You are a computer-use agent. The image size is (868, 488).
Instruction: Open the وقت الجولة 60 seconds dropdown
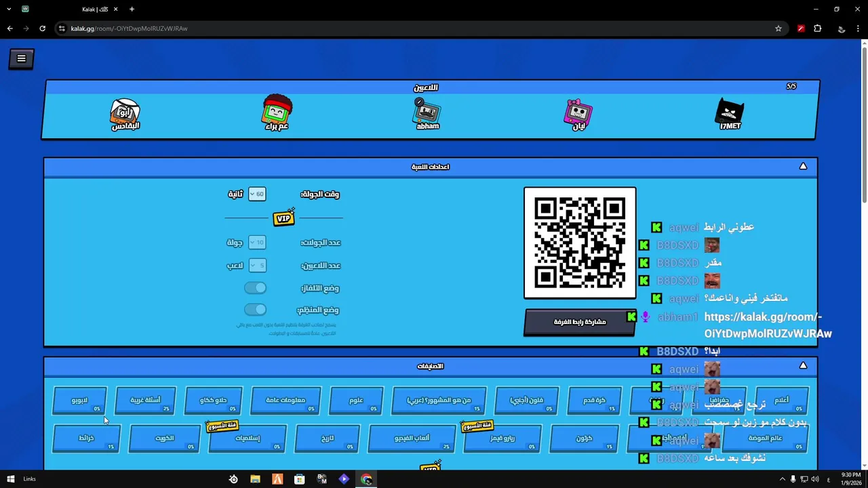pos(257,194)
